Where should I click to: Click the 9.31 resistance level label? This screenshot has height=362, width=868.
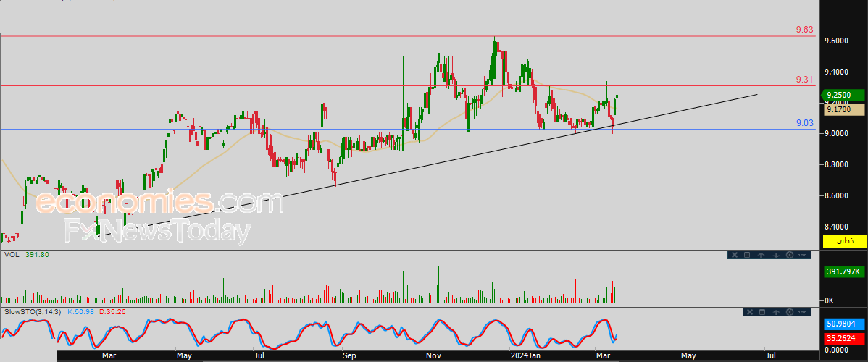click(x=804, y=80)
